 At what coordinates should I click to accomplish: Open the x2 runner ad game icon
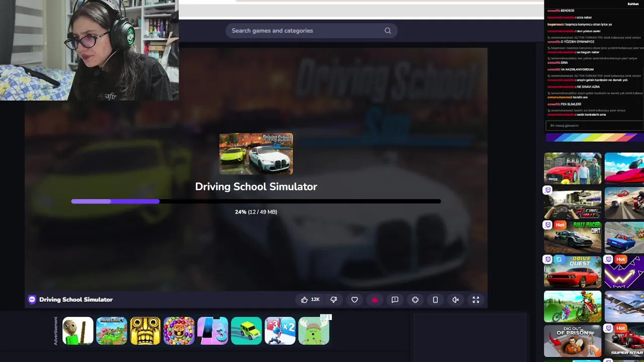coord(280,331)
